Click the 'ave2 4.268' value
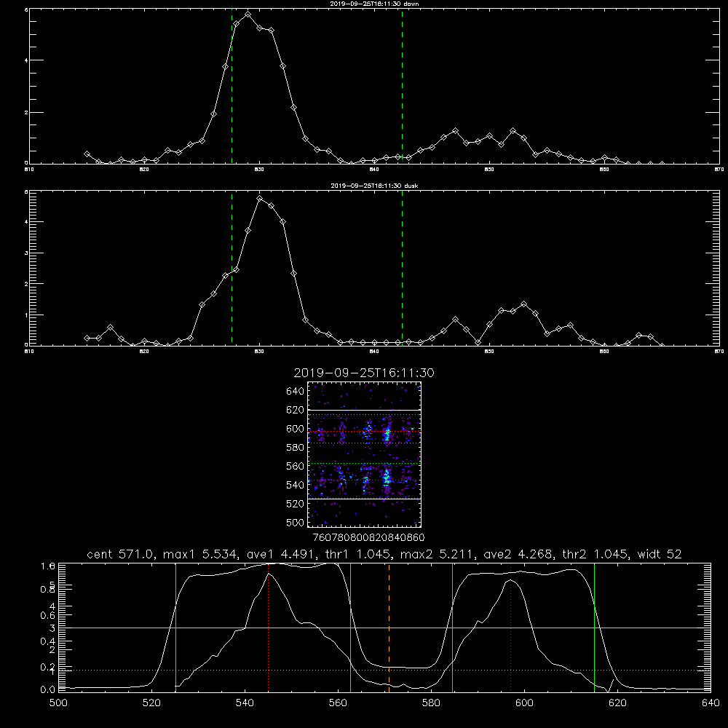 519,554
